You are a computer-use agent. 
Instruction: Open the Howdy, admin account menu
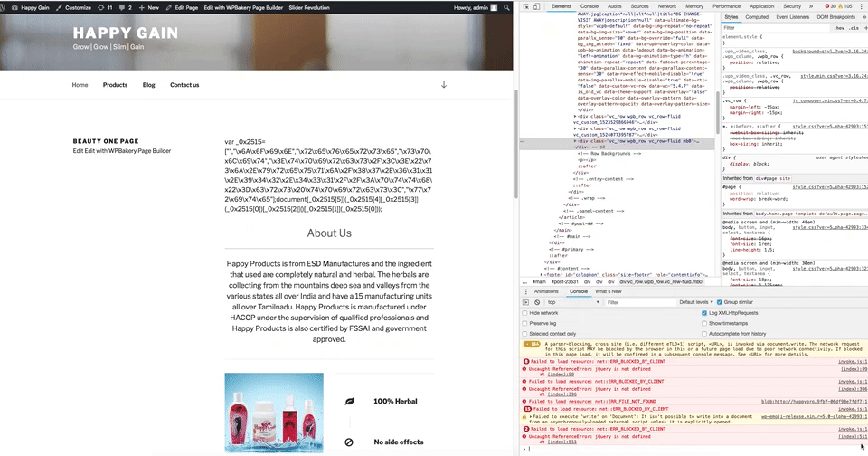pyautogui.click(x=476, y=8)
